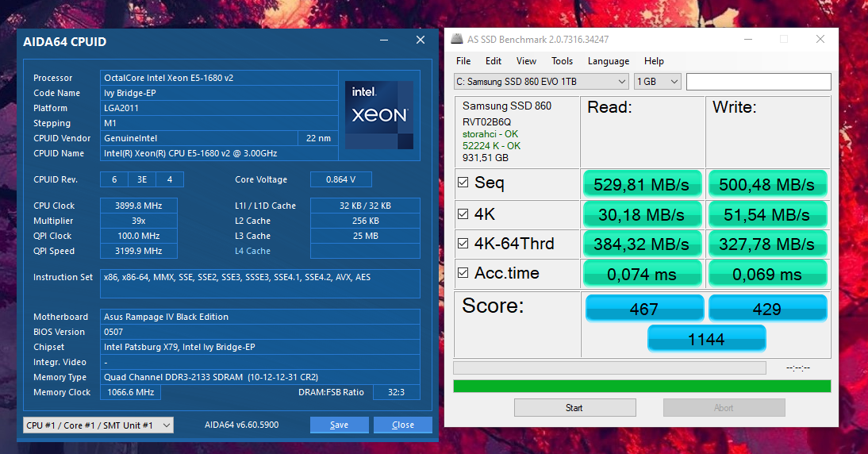This screenshot has width=868, height=454.
Task: Click the Start benchmark button
Action: 574,407
